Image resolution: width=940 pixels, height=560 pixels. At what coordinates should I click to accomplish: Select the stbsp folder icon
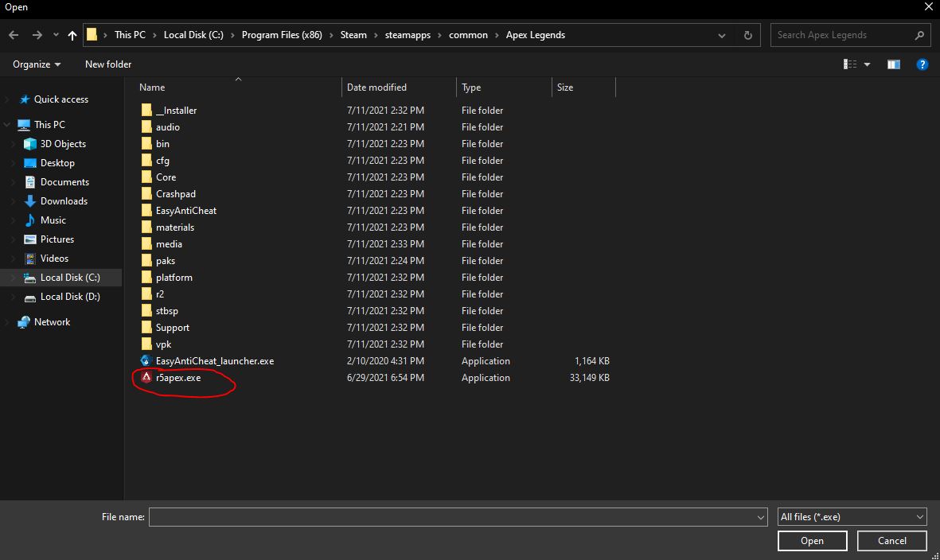(146, 311)
